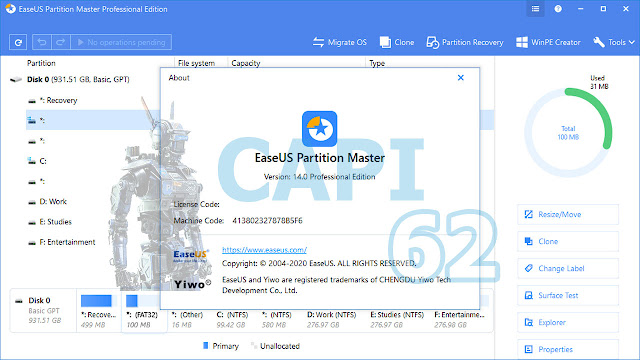Click Clone in the top toolbar

coord(397,42)
